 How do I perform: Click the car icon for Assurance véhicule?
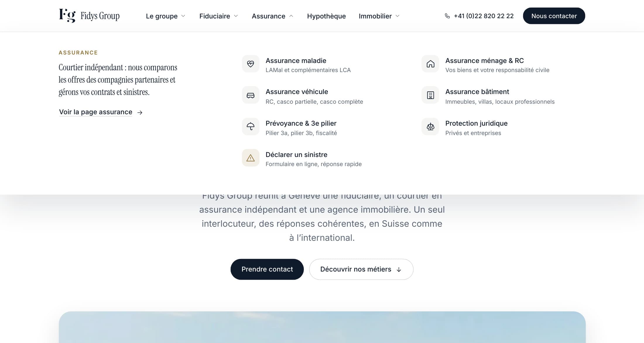point(251,95)
